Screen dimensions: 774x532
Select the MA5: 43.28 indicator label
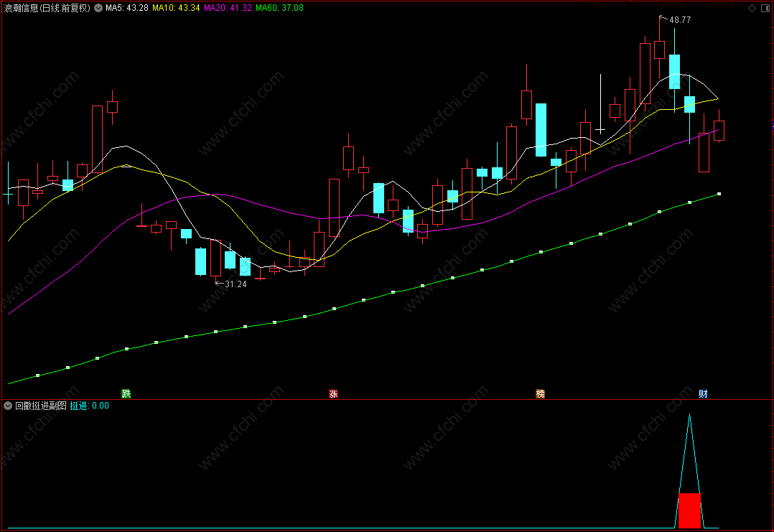coord(127,8)
